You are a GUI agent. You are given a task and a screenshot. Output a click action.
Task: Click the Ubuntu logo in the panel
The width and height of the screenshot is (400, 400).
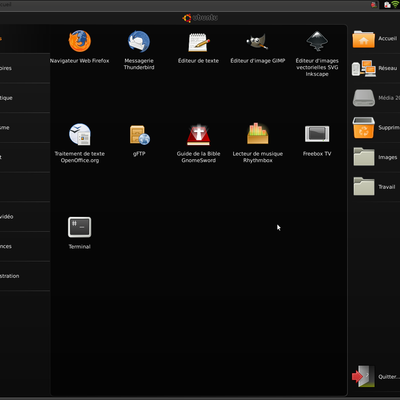click(200, 18)
